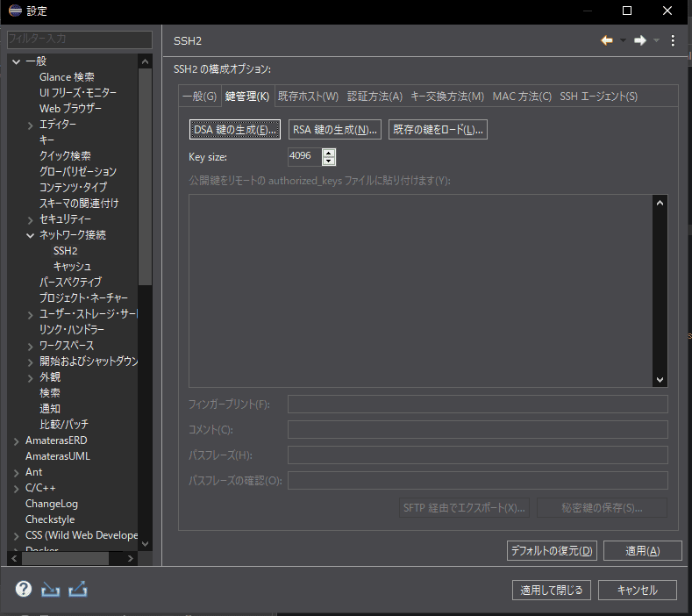
Task: Click the back navigation arrow icon
Action: click(606, 40)
